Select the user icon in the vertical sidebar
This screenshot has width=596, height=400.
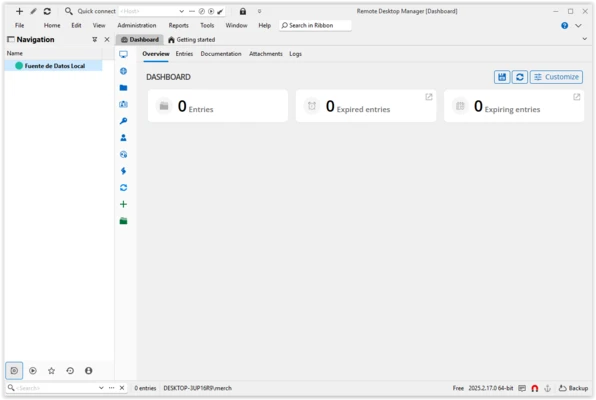pos(124,138)
